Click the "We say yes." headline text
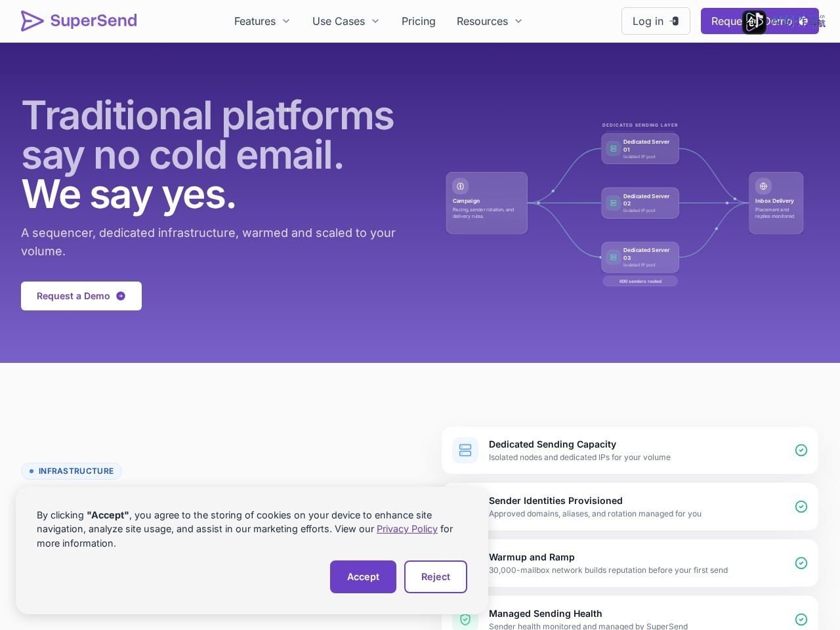This screenshot has height=630, width=840. [129, 195]
